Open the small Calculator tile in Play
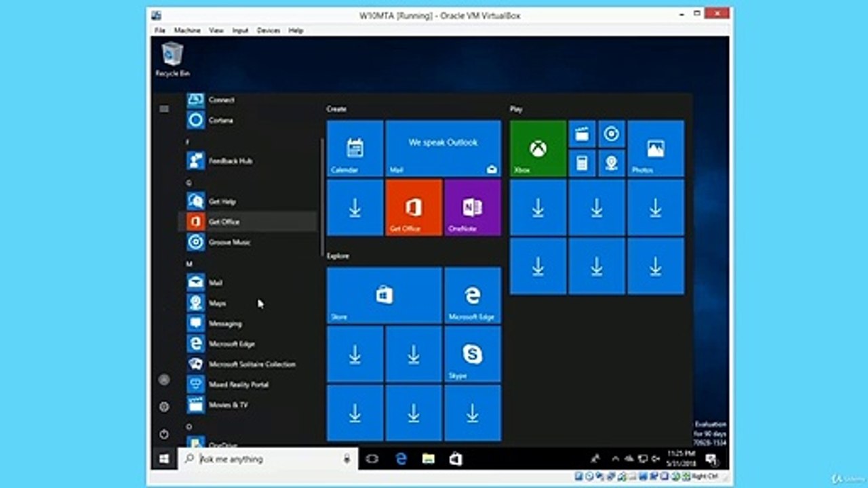 coord(582,163)
